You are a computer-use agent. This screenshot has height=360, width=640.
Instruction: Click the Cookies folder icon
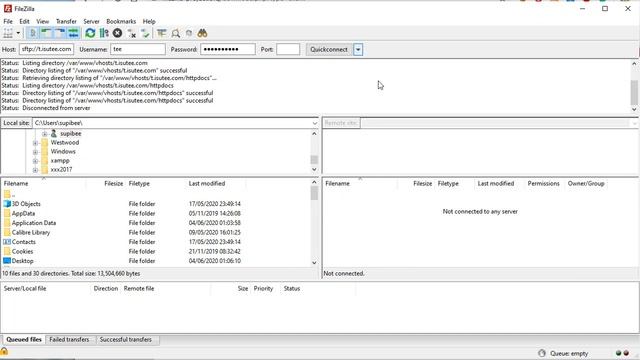(7, 251)
